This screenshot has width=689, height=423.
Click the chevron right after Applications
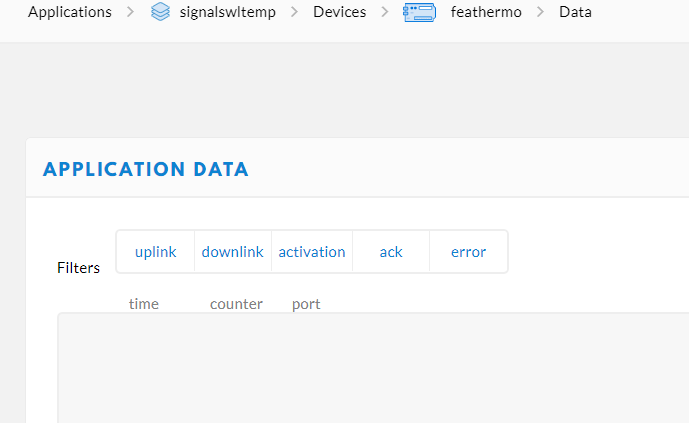coord(130,13)
